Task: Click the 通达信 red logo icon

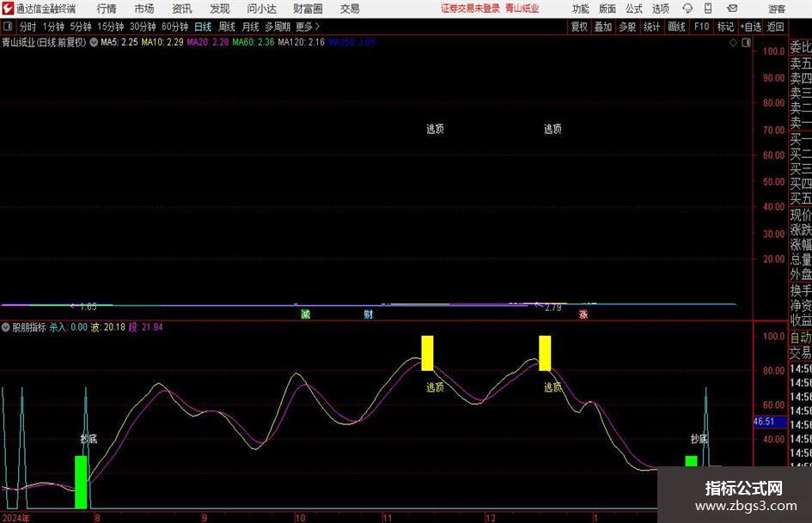Action: (7, 9)
